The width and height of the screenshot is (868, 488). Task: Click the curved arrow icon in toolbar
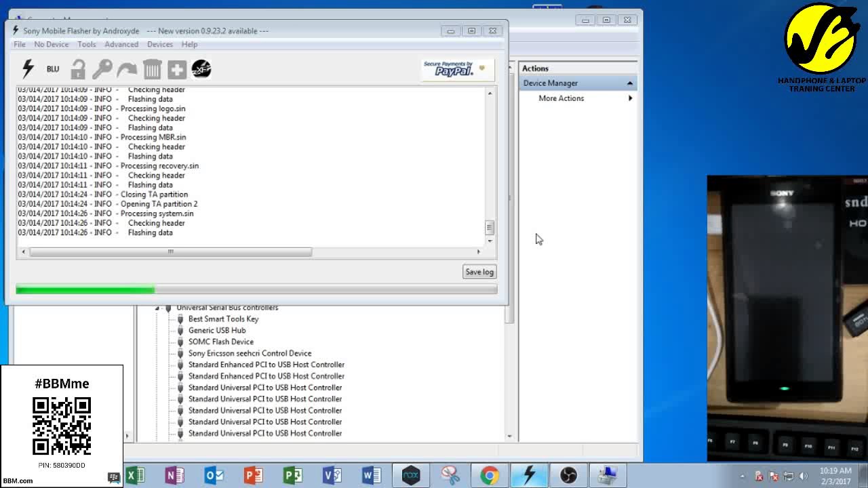(x=127, y=69)
